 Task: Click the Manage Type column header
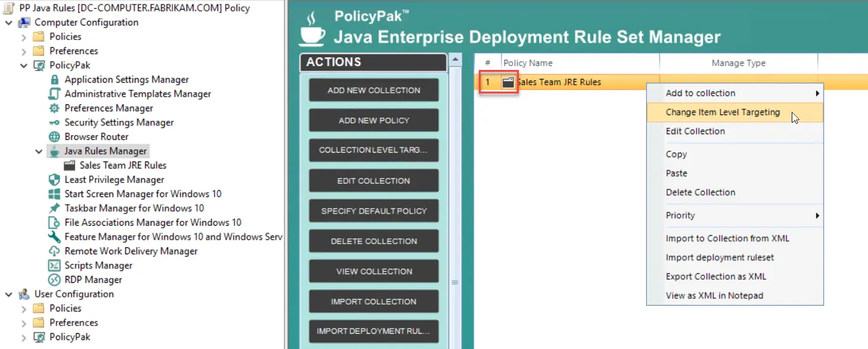click(x=738, y=63)
